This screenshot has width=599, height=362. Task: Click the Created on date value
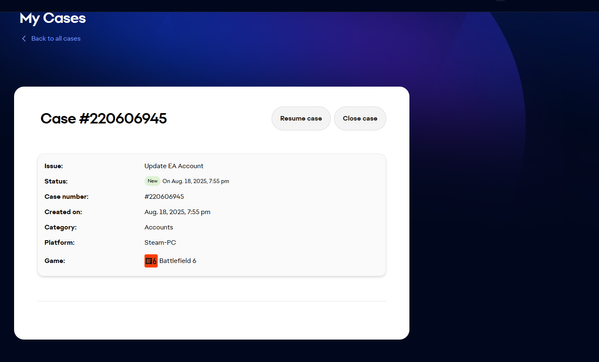point(177,212)
